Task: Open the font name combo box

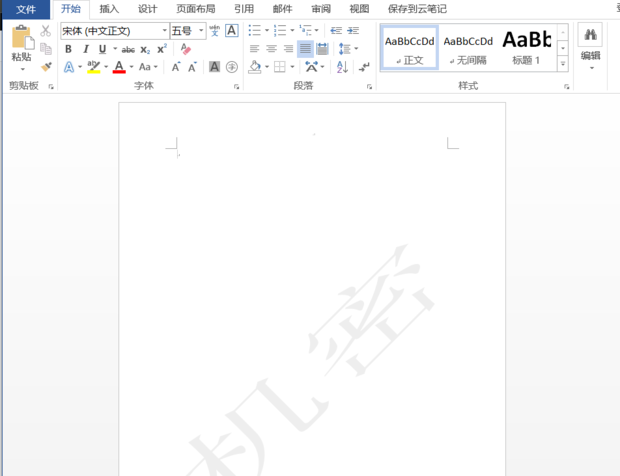Action: pyautogui.click(x=115, y=31)
